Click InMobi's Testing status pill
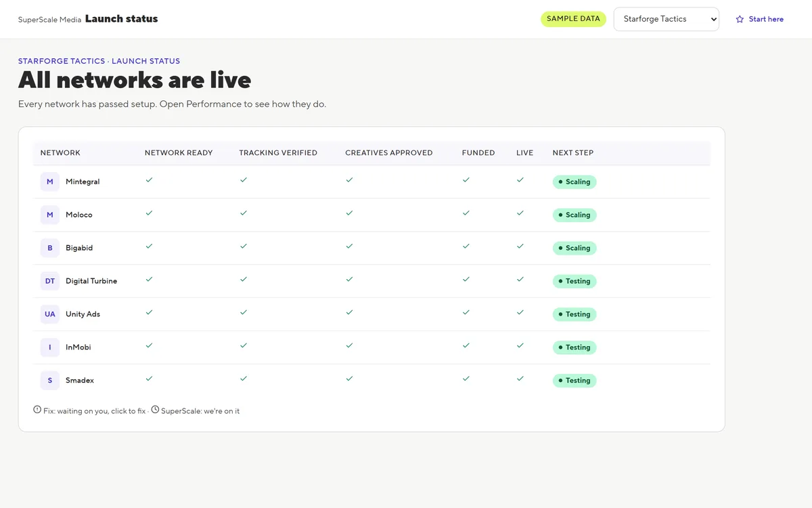This screenshot has height=508, width=812. coord(574,347)
